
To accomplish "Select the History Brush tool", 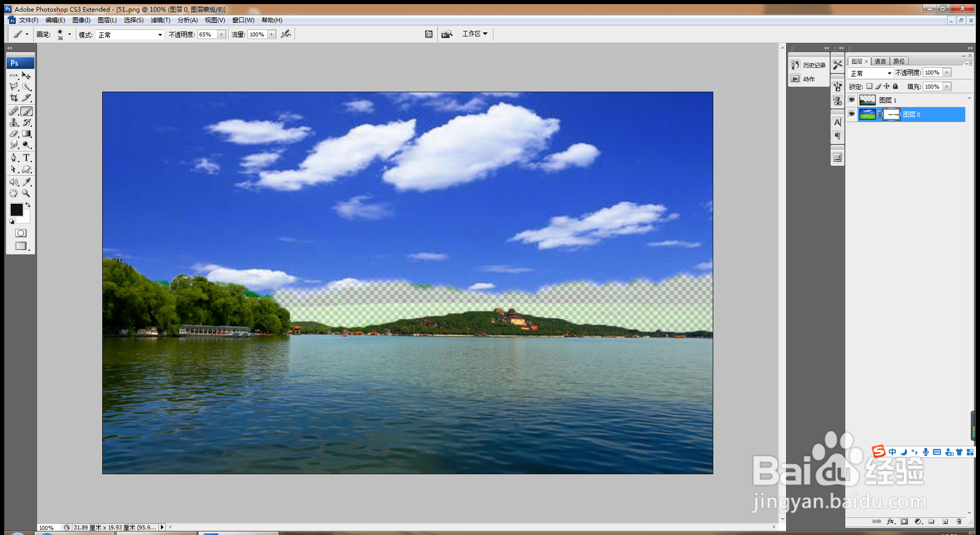I will click(x=26, y=123).
